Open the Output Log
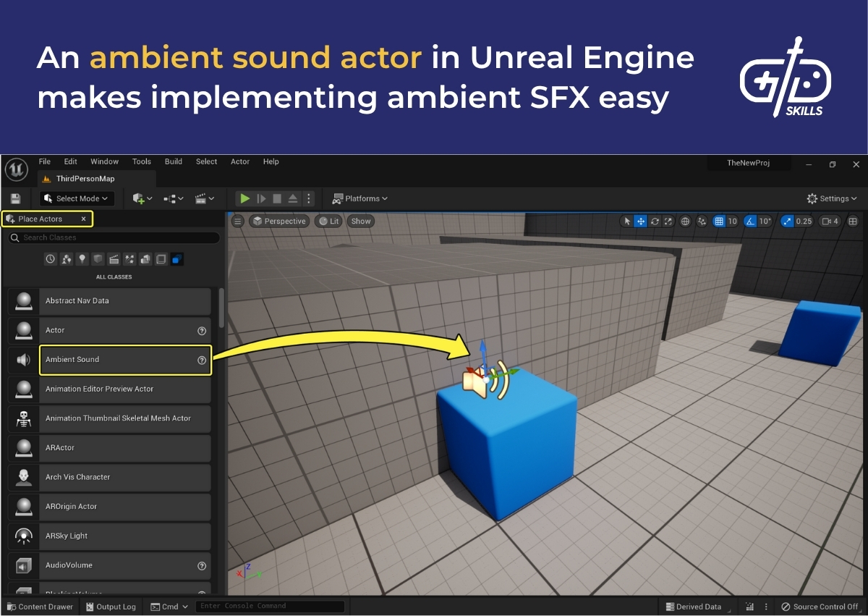The width and height of the screenshot is (868, 616). click(x=111, y=607)
